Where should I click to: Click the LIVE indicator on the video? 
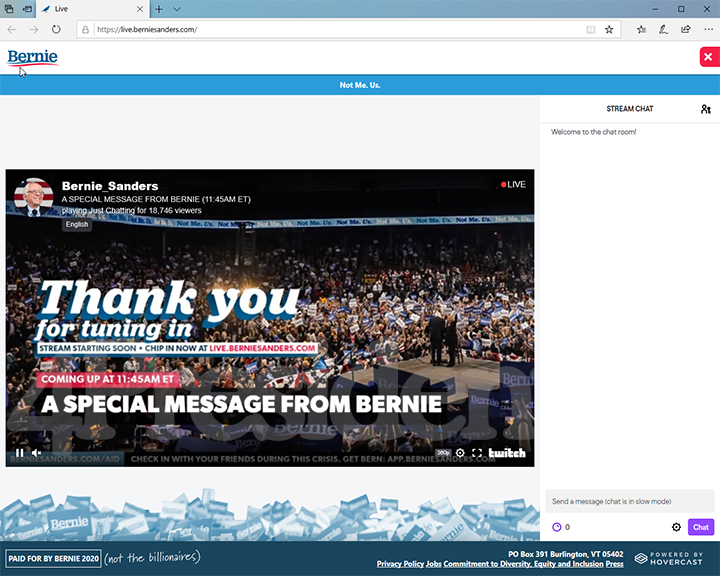tap(513, 184)
